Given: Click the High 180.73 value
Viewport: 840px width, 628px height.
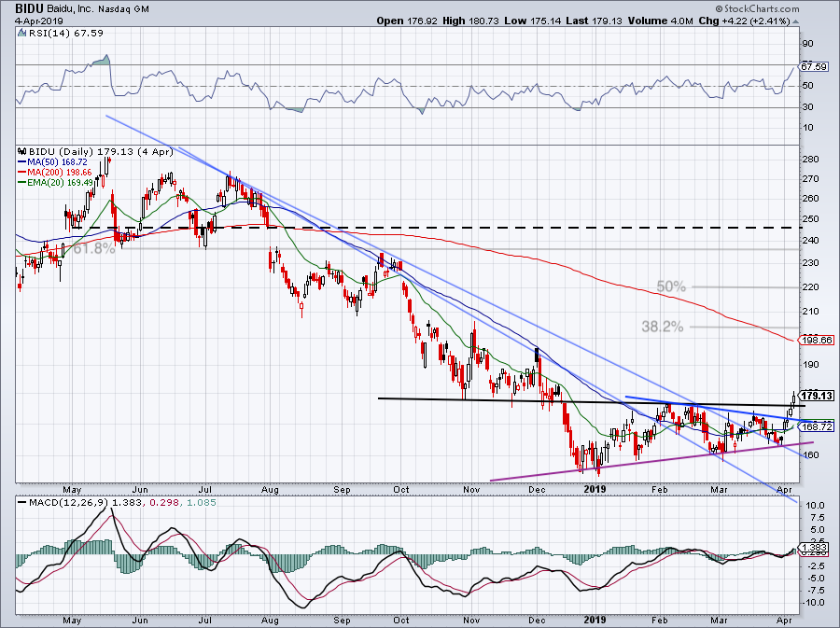Looking at the screenshot, I should tap(471, 21).
